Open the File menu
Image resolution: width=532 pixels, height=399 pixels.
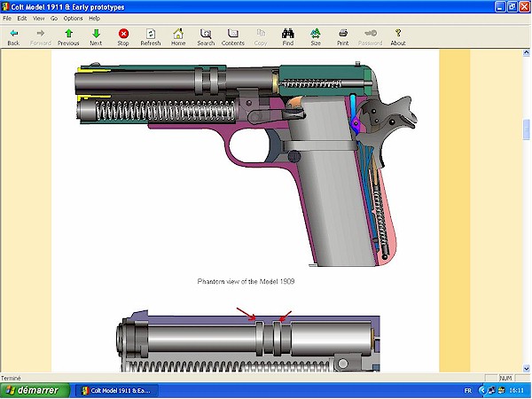click(x=7, y=19)
